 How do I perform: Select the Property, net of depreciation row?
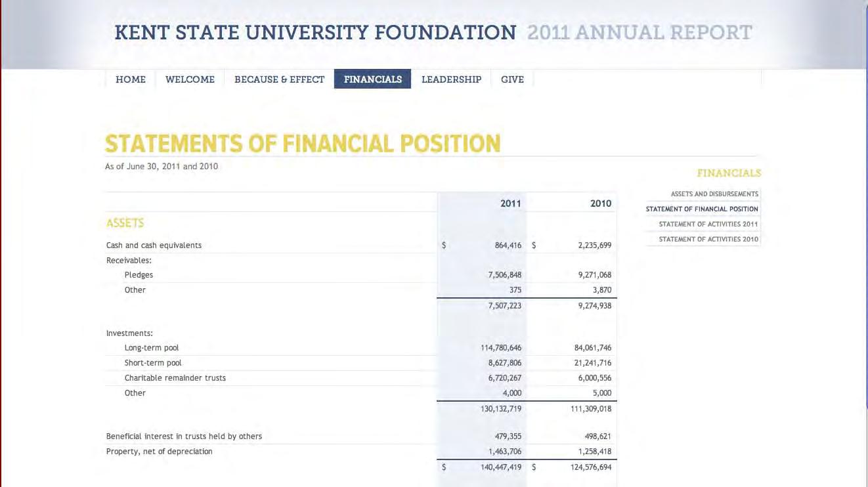(x=159, y=452)
